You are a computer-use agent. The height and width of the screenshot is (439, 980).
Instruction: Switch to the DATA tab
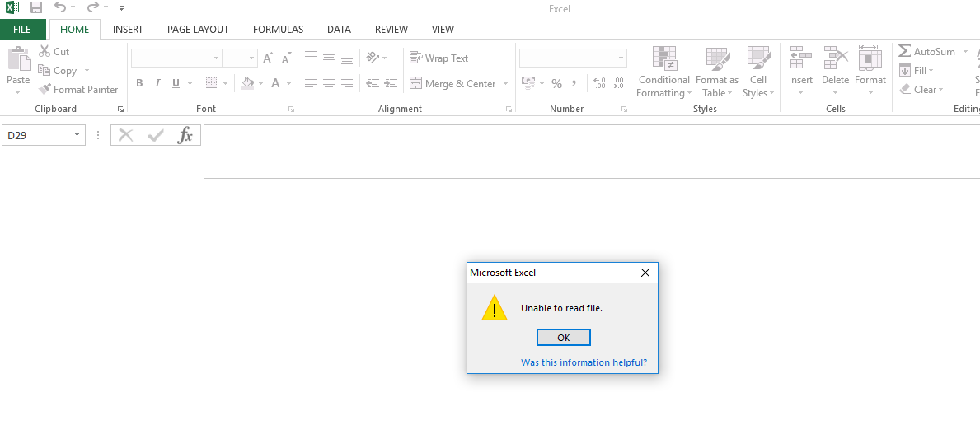[339, 30]
